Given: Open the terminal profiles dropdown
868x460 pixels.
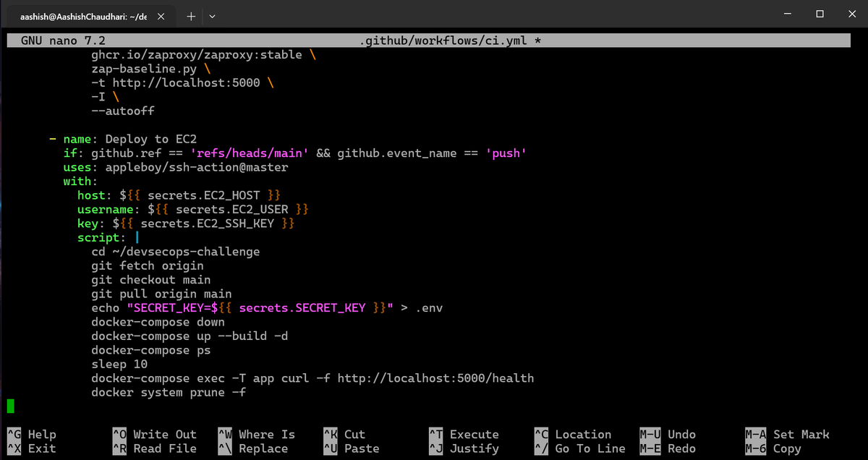Looking at the screenshot, I should (x=211, y=15).
